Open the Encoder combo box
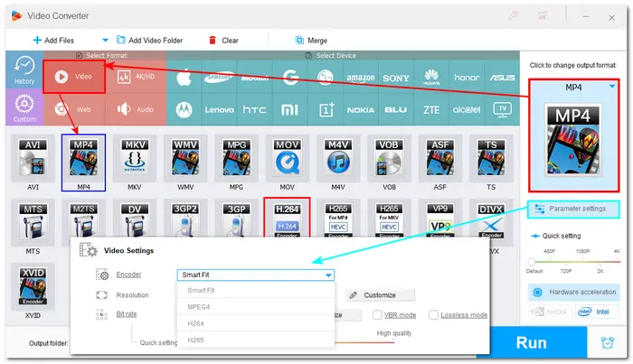 tap(256, 275)
